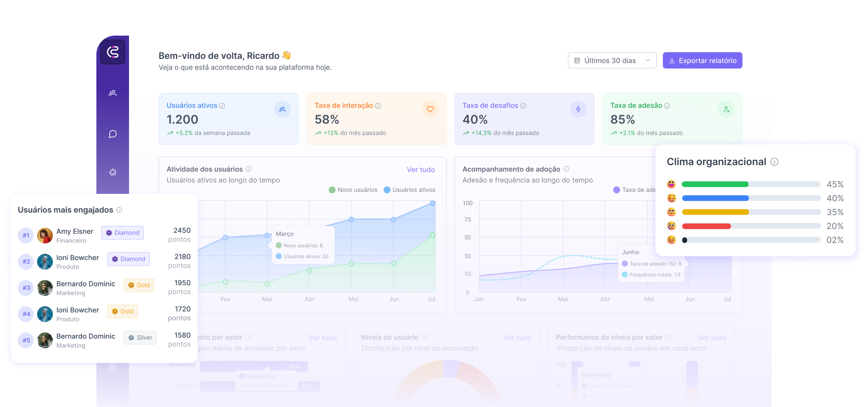The height and width of the screenshot is (407, 868).
Task: Click the info icon beside Usuários mais engajados
Action: (x=119, y=210)
